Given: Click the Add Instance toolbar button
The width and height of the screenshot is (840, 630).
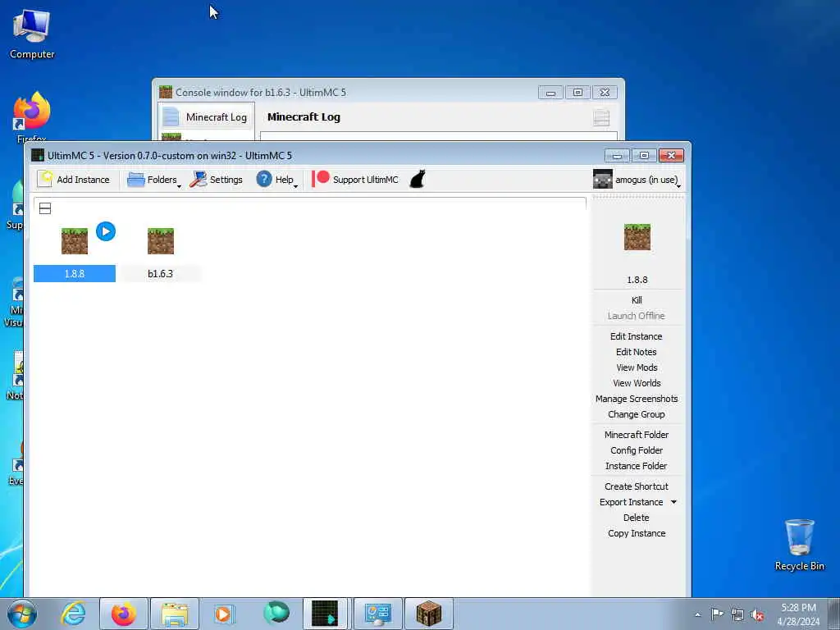Looking at the screenshot, I should (x=74, y=180).
